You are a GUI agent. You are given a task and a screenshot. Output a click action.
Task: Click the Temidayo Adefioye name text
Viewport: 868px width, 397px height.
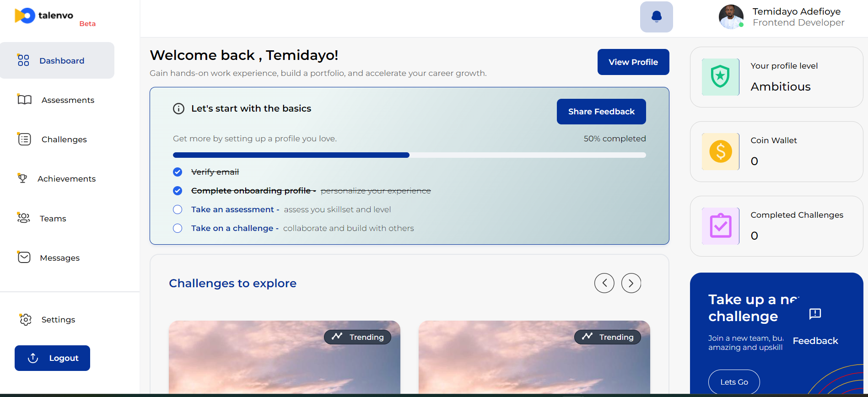point(797,11)
